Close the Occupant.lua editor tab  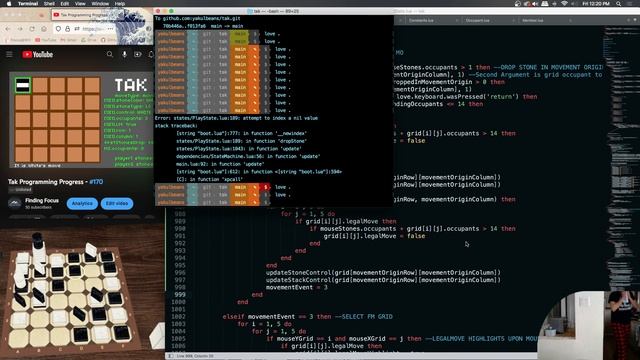tap(513, 20)
